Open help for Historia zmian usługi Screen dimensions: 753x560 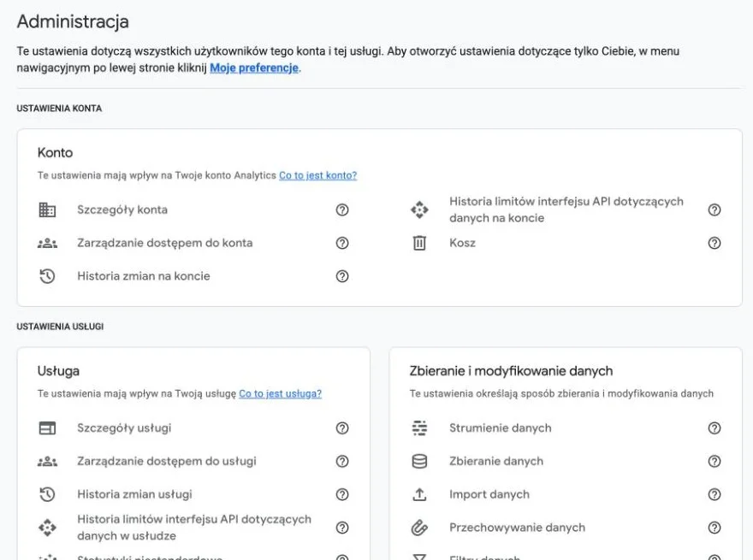tap(342, 494)
